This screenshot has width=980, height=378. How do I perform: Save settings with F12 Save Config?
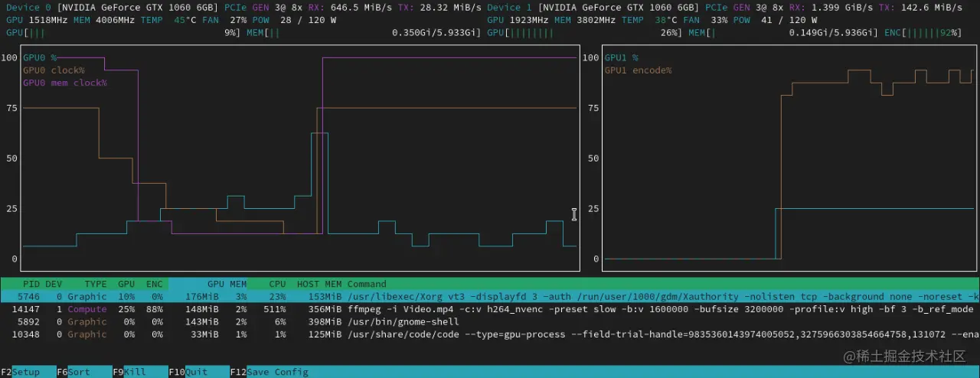click(x=268, y=372)
